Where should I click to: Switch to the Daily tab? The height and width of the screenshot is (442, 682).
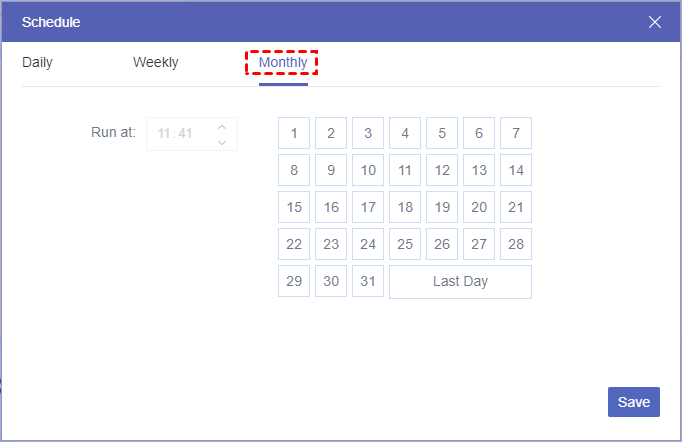[37, 63]
